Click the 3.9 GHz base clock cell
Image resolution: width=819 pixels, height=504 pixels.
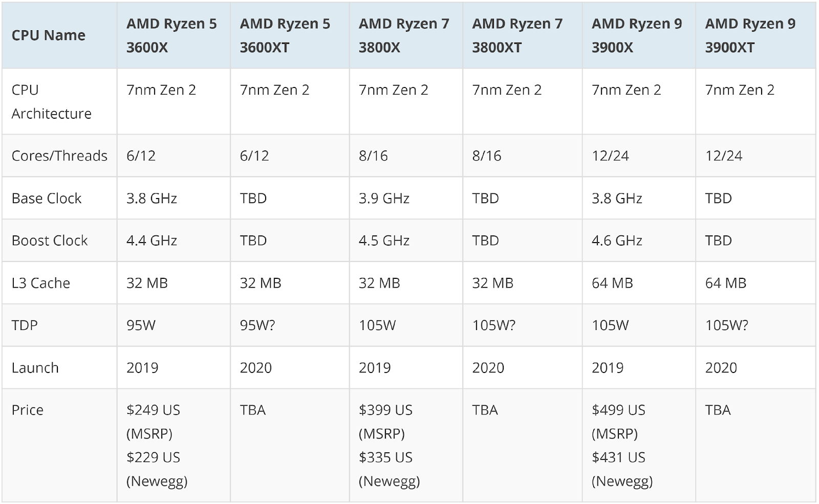tap(384, 198)
